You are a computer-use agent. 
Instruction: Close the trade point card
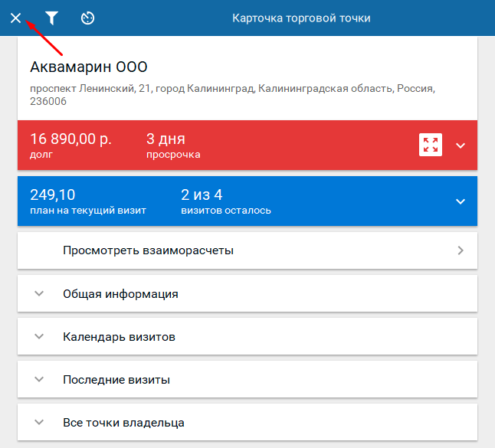coord(15,18)
